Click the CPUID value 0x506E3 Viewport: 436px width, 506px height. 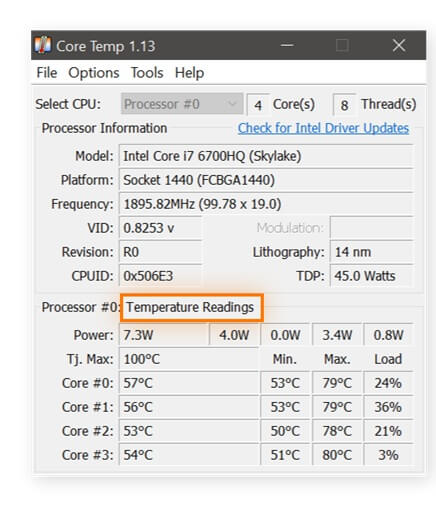click(x=160, y=276)
